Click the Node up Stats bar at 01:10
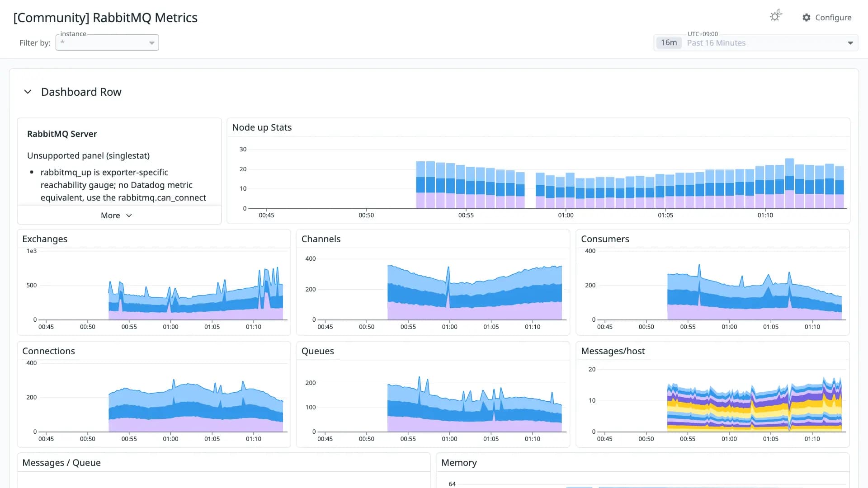868x488 pixels. [769, 187]
